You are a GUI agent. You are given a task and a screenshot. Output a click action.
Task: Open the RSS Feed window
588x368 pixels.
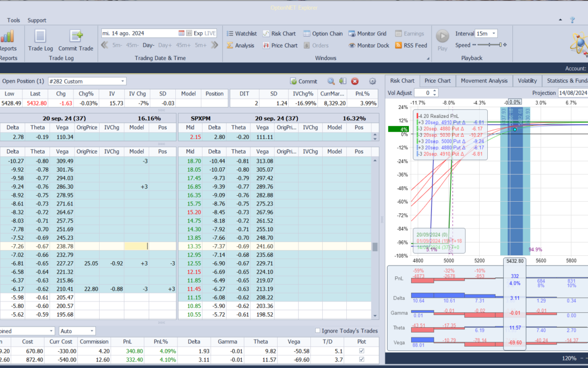[411, 46]
